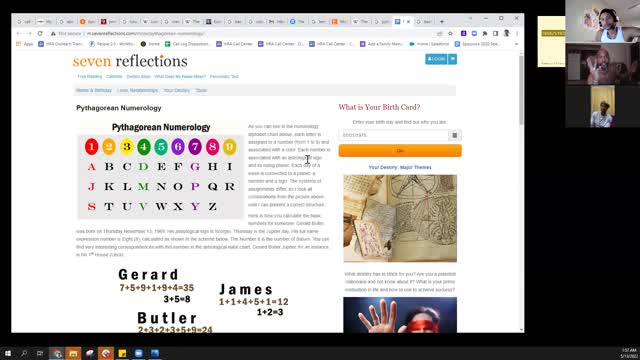Image resolution: width=640 pixels, height=360 pixels.
Task: Expand the dropdown arrow beside Login
Action: pyautogui.click(x=453, y=59)
